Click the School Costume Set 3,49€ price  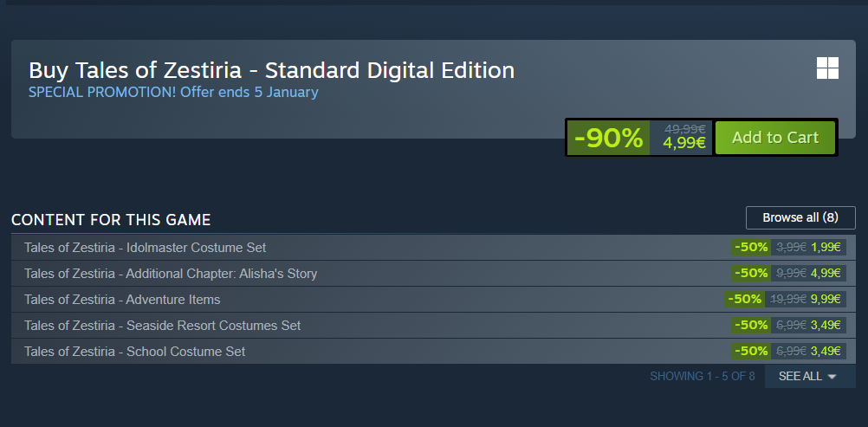click(826, 352)
